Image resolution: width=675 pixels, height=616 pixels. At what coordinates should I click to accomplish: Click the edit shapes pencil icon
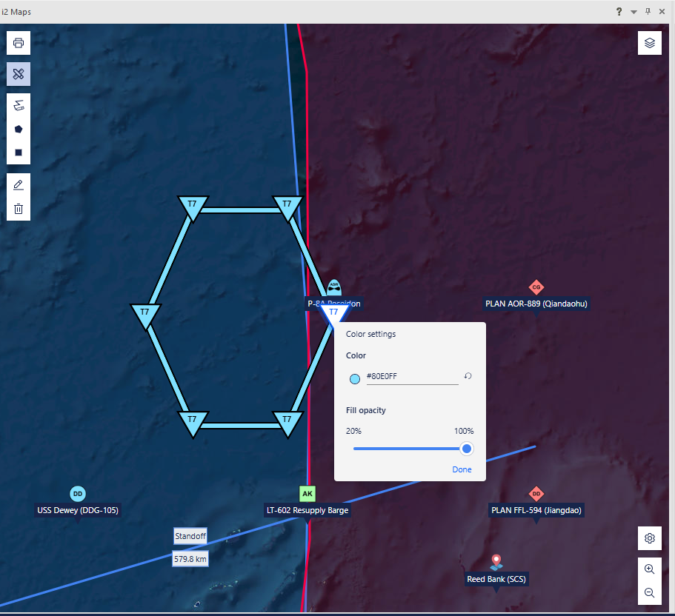19,184
